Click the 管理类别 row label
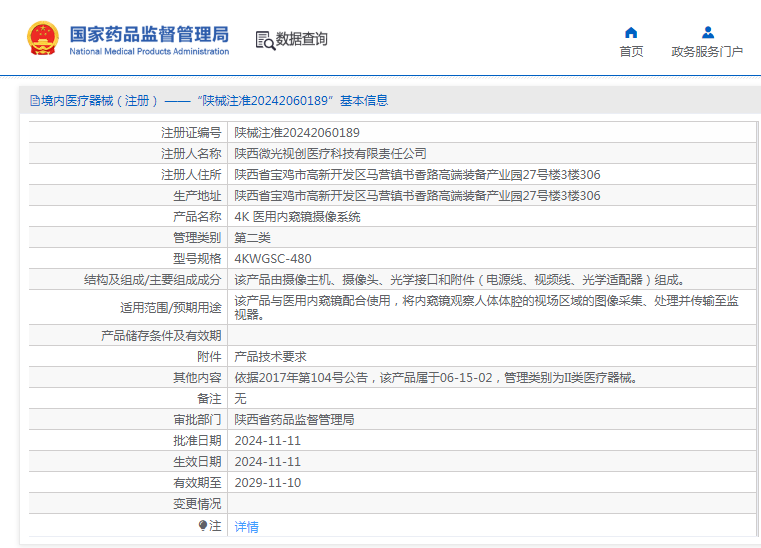This screenshot has width=761, height=548. point(197,237)
